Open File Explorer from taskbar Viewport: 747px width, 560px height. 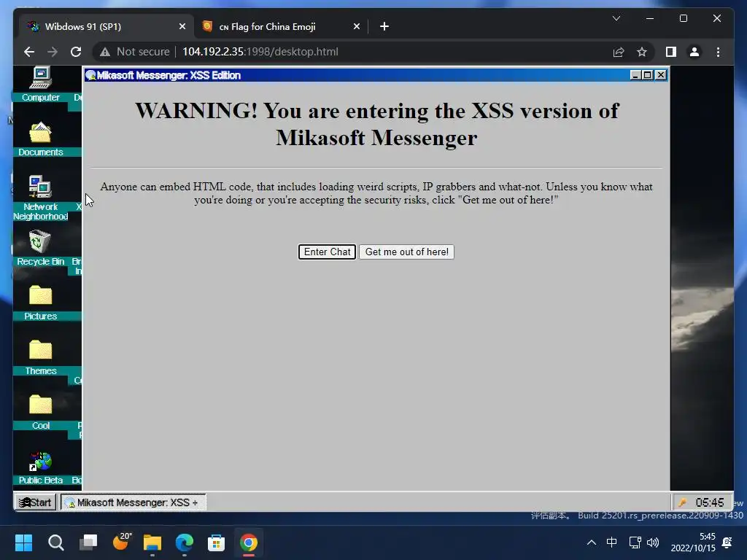pyautogui.click(x=152, y=542)
